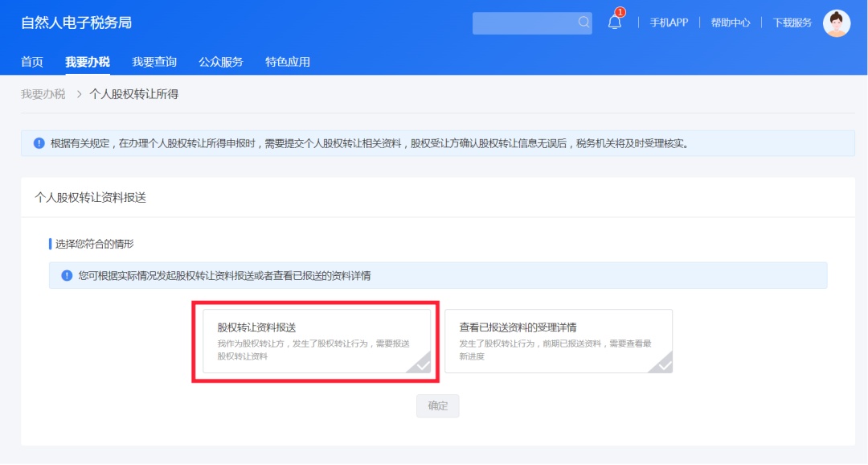
Task: Open the 下载服务 link
Action: pos(792,23)
